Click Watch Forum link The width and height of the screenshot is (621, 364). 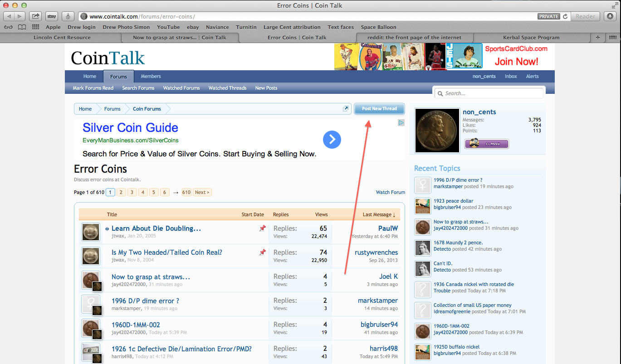pyautogui.click(x=390, y=192)
